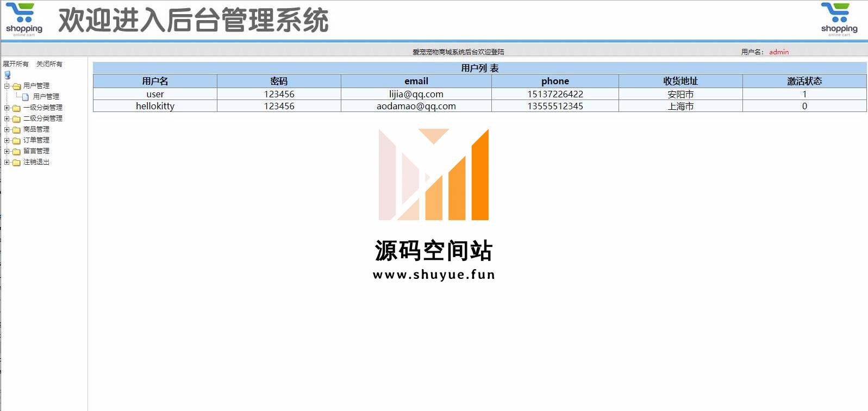Click the email cell lijia@qq.com
The height and width of the screenshot is (411, 868).
point(416,94)
